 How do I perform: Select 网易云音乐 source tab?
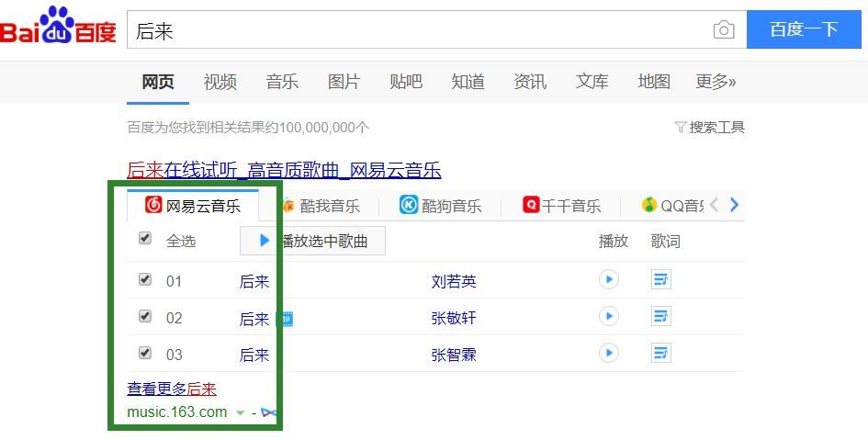193,206
